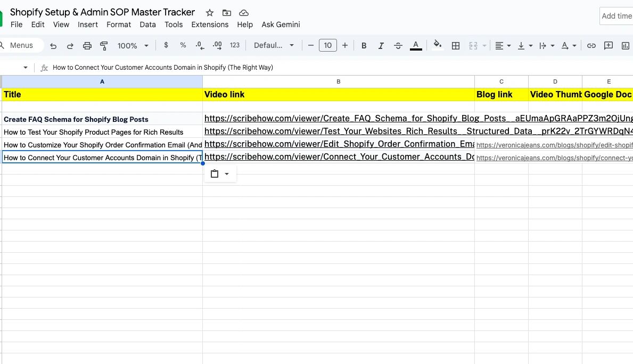Format as percent

pyautogui.click(x=183, y=45)
